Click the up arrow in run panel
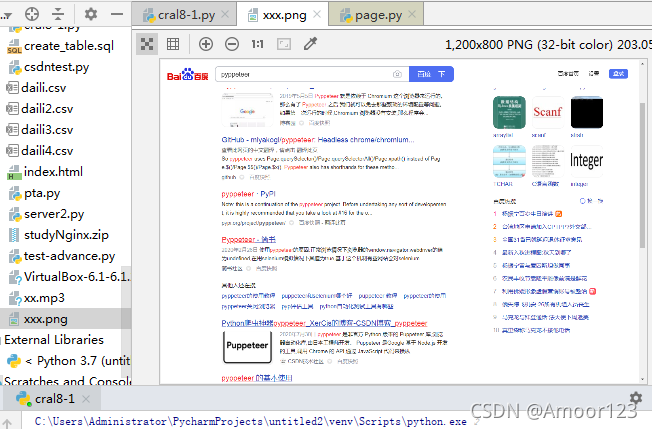The width and height of the screenshot is (652, 429). (7, 423)
